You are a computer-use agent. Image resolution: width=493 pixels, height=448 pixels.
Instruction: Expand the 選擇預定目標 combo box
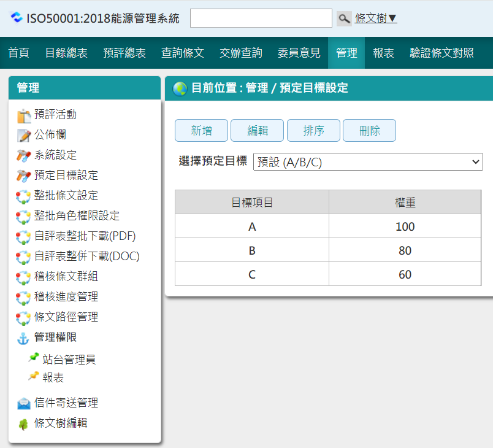(368, 162)
